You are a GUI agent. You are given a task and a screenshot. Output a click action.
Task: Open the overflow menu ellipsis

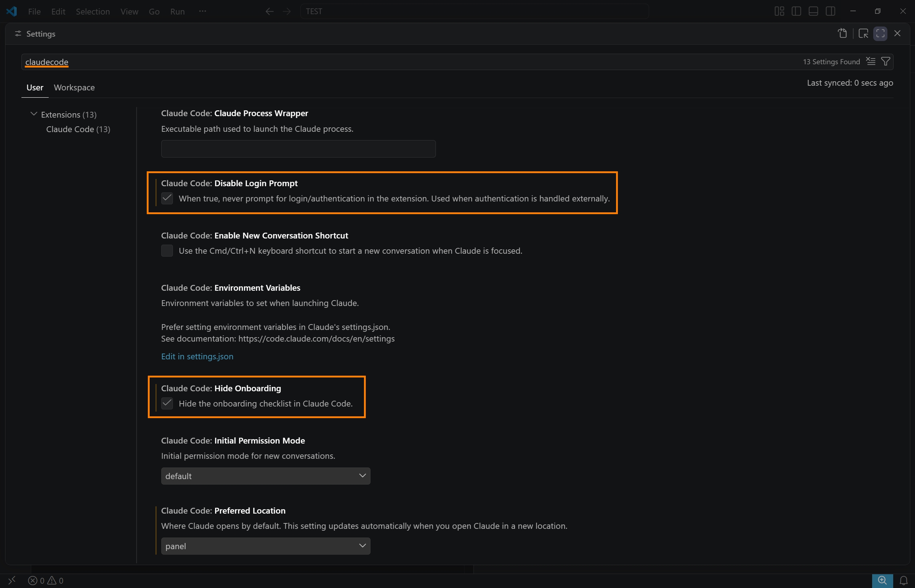[202, 12]
